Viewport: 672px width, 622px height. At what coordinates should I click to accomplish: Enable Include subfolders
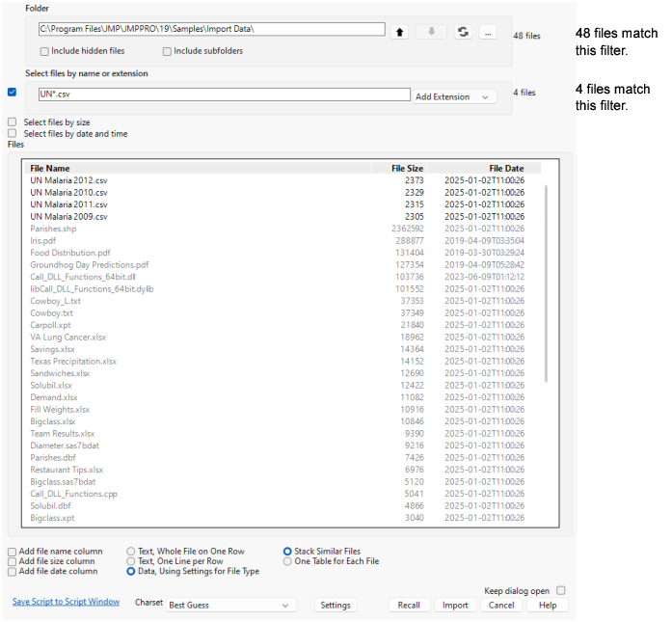167,51
